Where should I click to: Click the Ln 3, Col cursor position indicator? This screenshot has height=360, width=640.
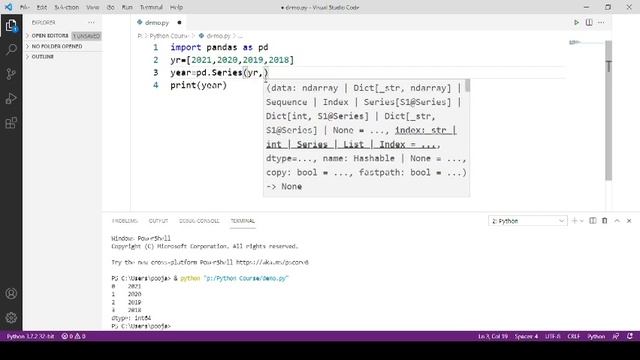493,336
